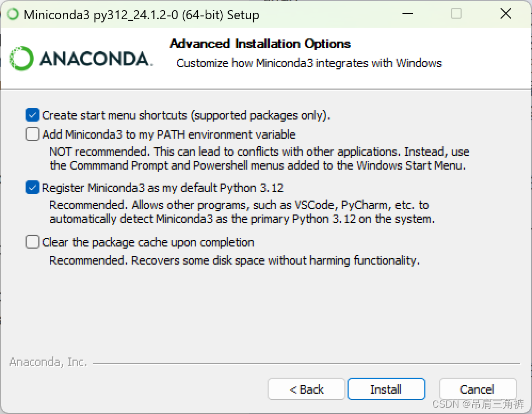This screenshot has width=532, height=414.
Task: Enable adding Miniconda3 to PATH variable
Action: [x=32, y=134]
